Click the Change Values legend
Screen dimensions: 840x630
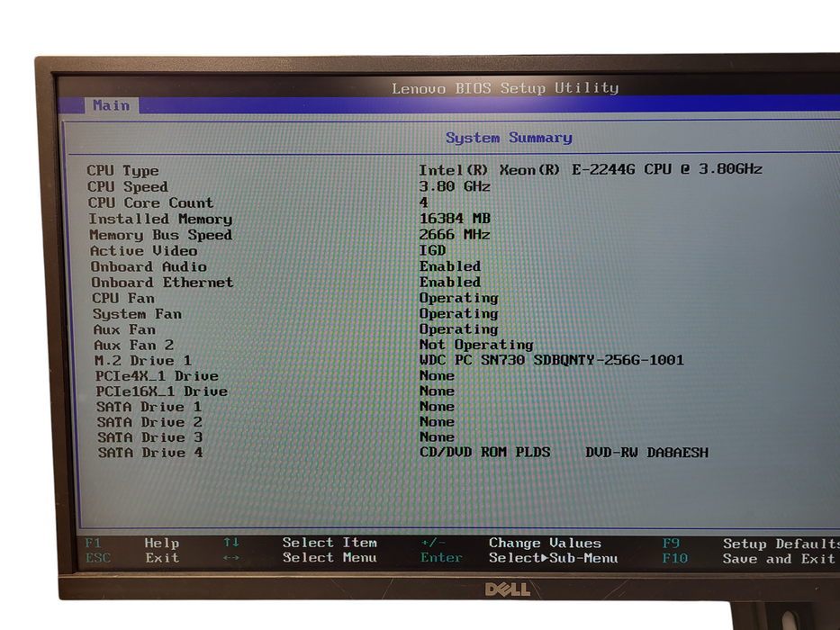tap(545, 544)
